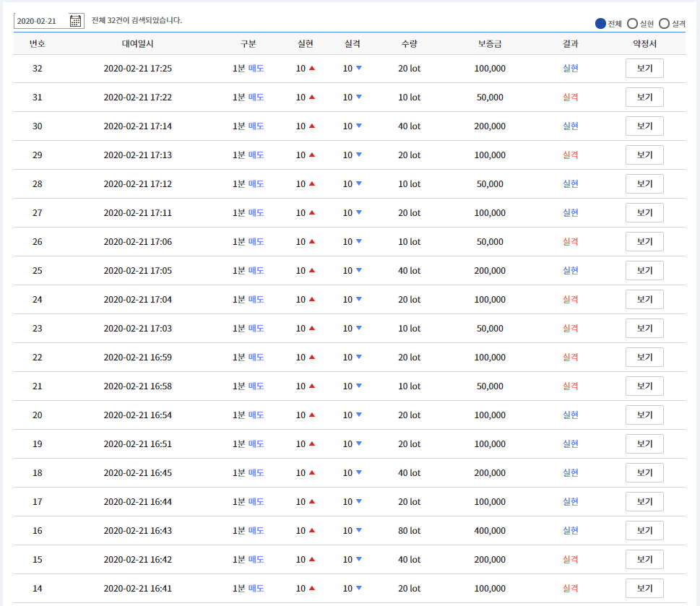Click 1분 매도 in row 27
700x606 pixels.
(x=249, y=213)
